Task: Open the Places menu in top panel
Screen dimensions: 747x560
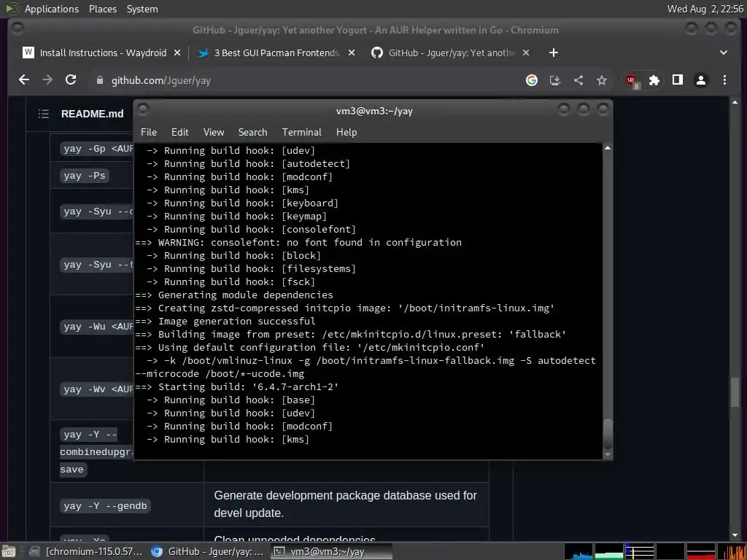Action: tap(102, 9)
